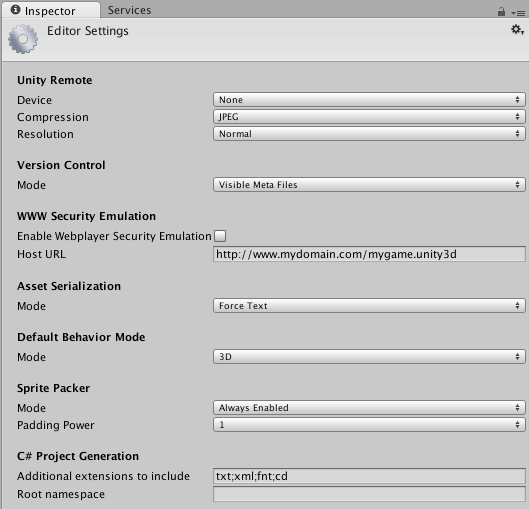This screenshot has height=509, width=529.
Task: Open Asset Serialization Force Text dropdown
Action: pos(369,306)
